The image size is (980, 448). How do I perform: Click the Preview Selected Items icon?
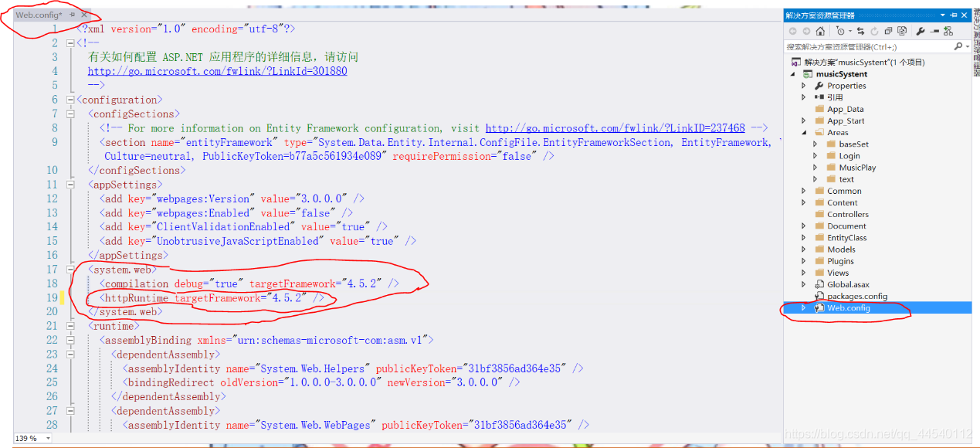point(934,31)
